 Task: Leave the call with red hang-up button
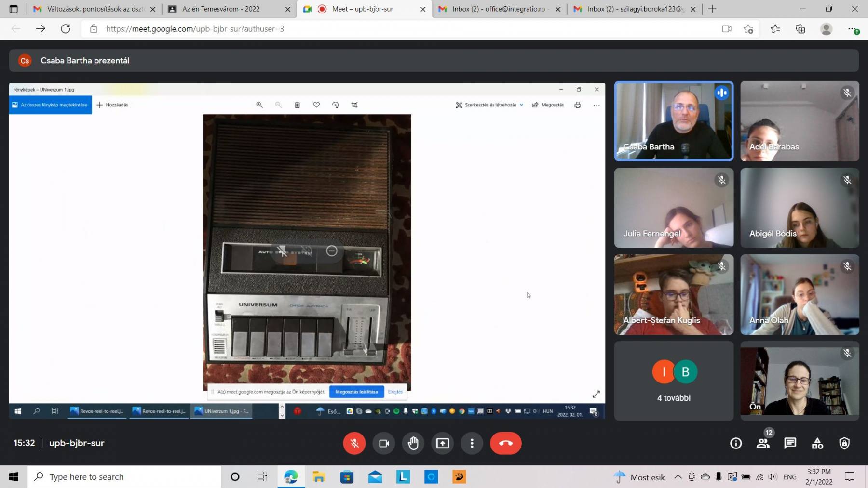[x=506, y=443]
